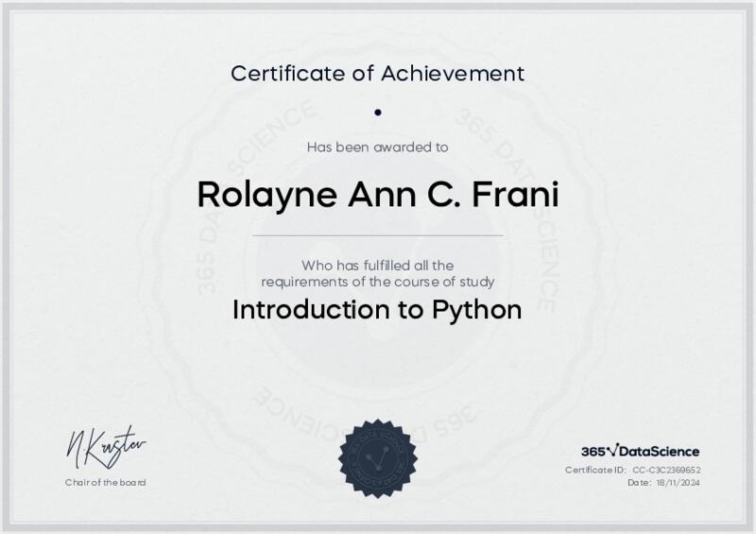Click the small dot below the certificate title

pos(377,112)
